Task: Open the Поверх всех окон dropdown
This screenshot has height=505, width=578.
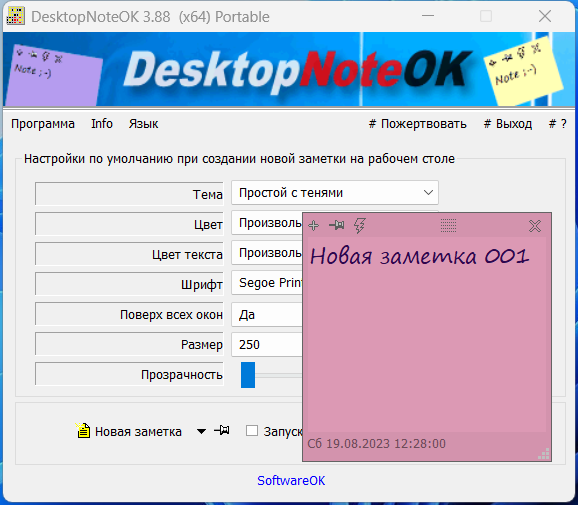Action: [x=267, y=314]
